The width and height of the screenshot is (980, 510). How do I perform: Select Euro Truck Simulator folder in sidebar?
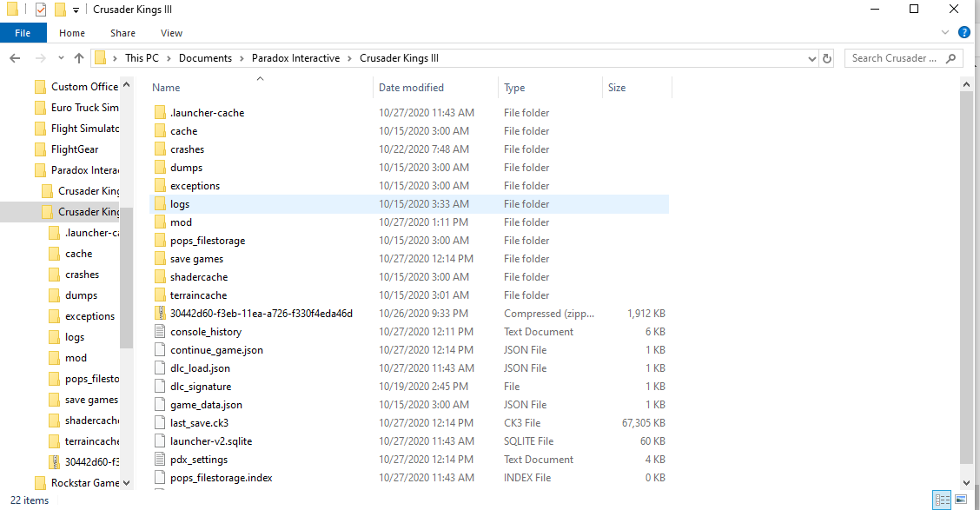[84, 108]
